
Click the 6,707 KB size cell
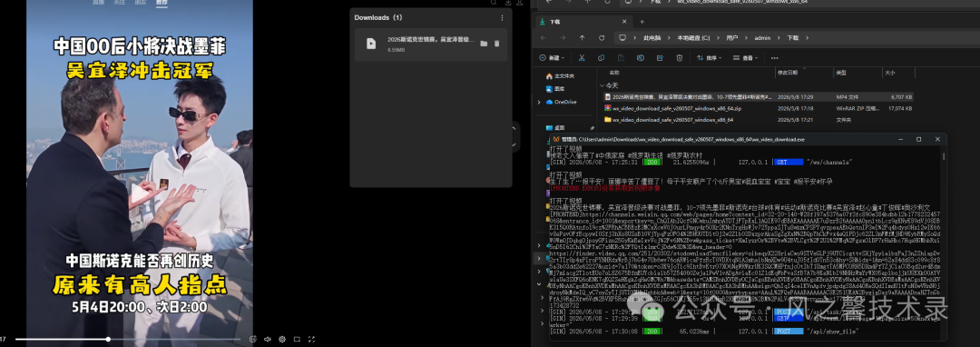[902, 97]
